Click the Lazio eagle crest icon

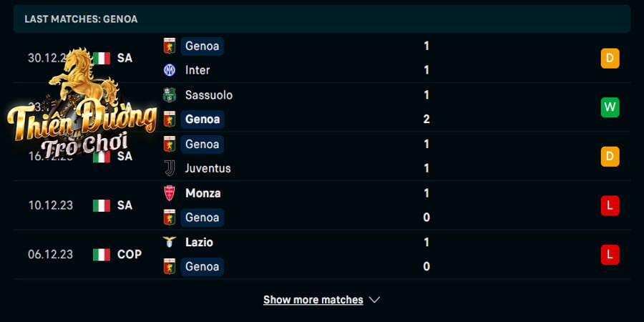[x=169, y=242]
